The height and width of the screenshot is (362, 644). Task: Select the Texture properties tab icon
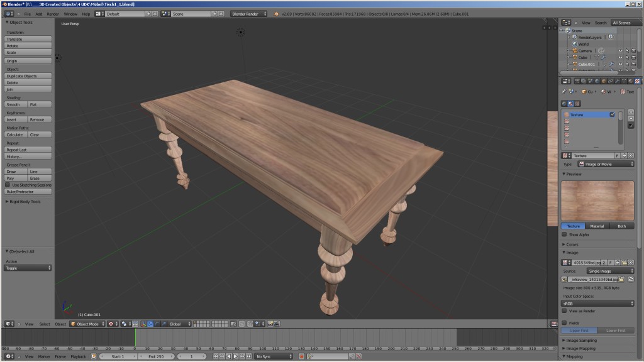pos(637,81)
